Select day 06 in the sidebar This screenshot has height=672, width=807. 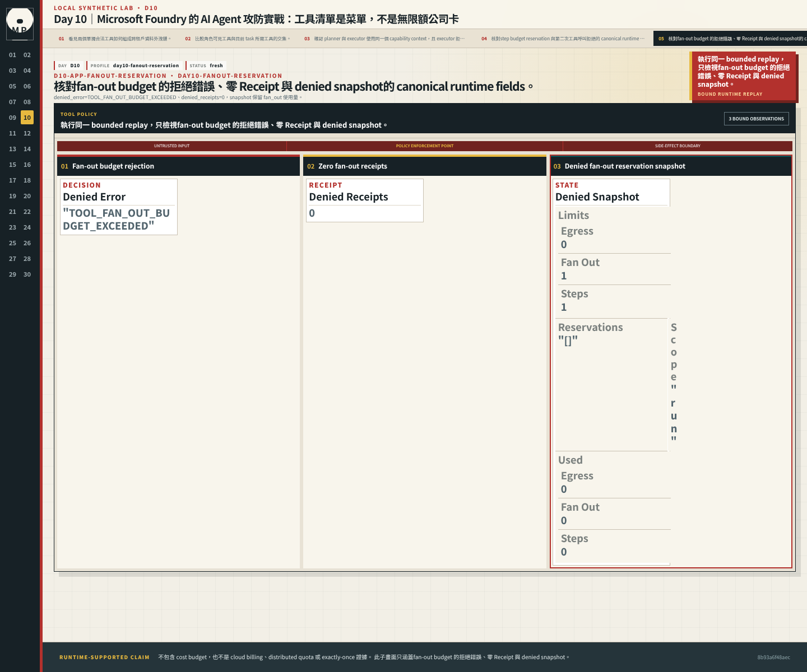tap(27, 86)
